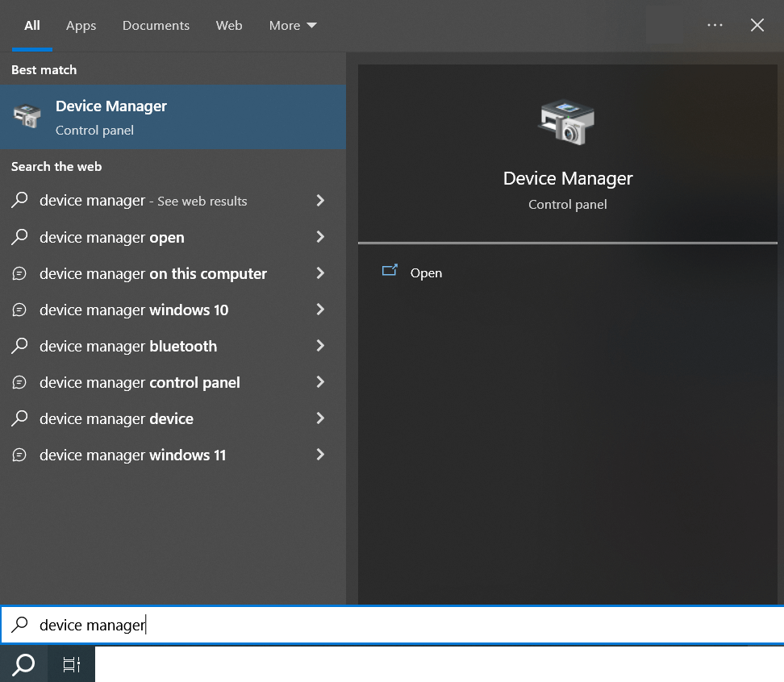Close the search panel
The height and width of the screenshot is (682, 784).
click(x=757, y=26)
